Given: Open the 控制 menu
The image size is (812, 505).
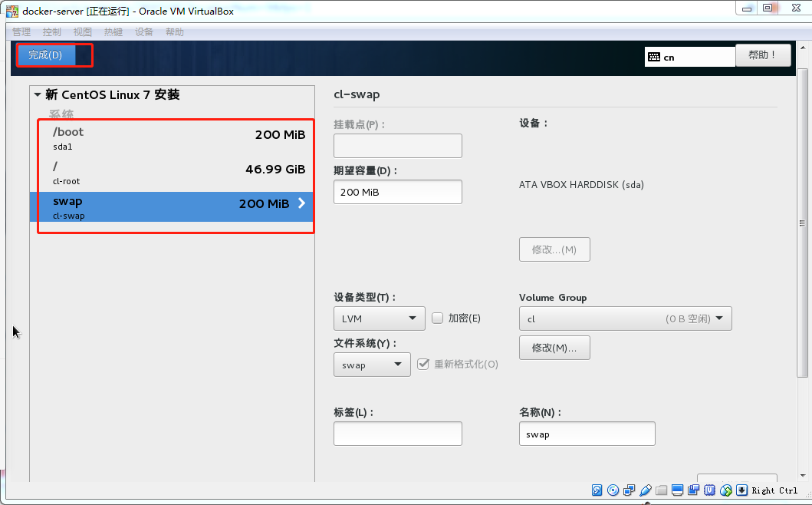Looking at the screenshot, I should [52, 32].
